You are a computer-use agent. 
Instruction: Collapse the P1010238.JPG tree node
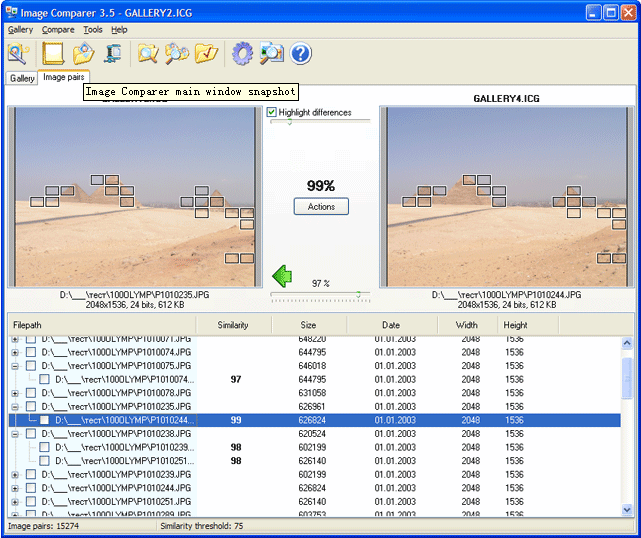coord(15,434)
